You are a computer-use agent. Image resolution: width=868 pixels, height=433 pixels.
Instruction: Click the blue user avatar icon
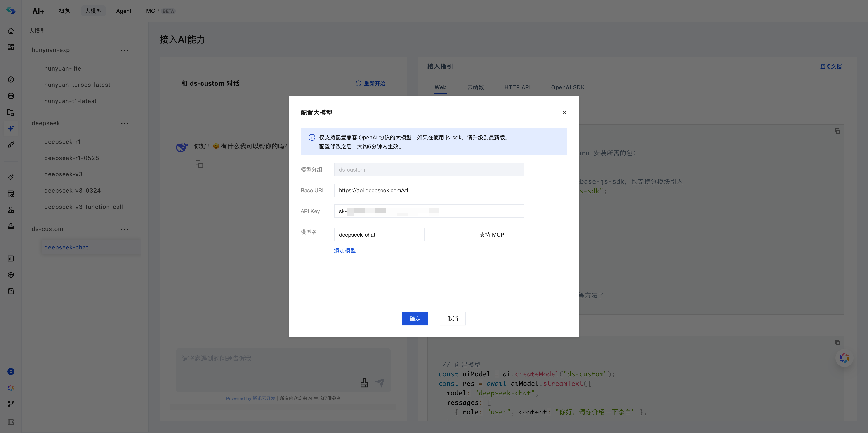[11, 371]
